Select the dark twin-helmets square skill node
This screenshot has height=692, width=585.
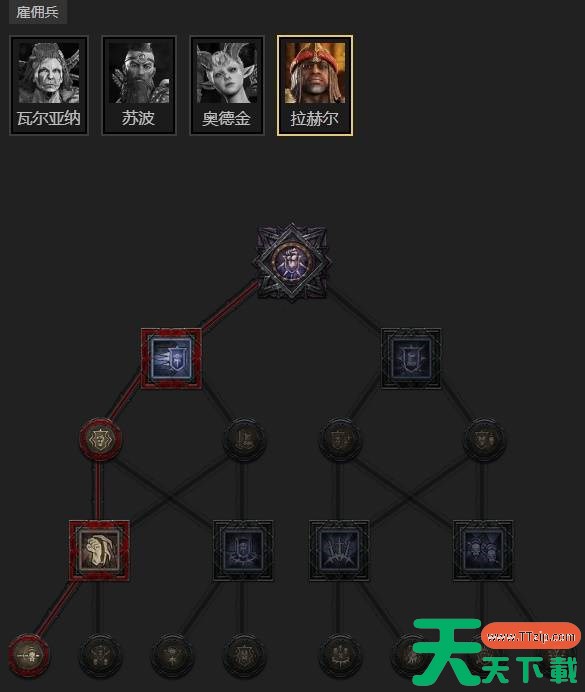click(x=483, y=550)
